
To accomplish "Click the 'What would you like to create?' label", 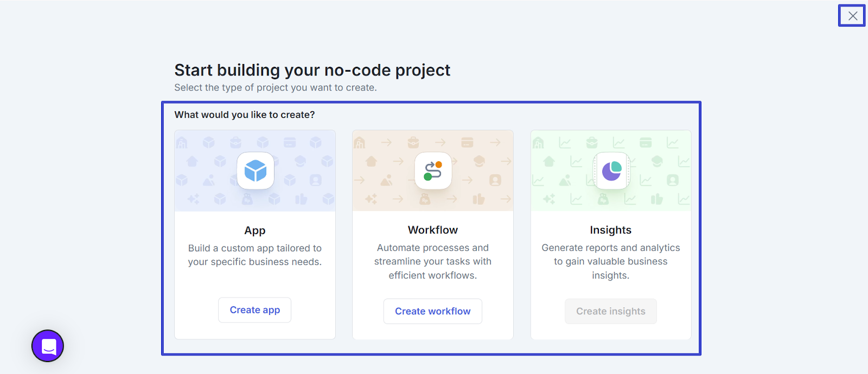I will (245, 115).
